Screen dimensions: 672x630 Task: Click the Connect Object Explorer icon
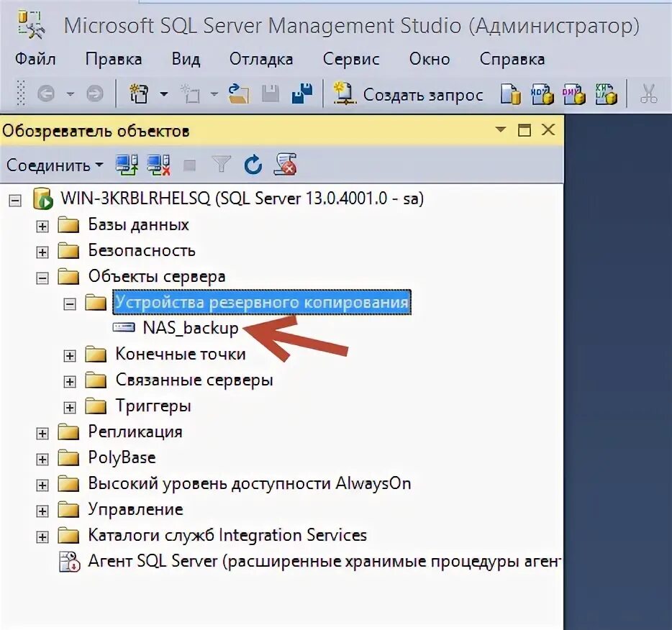coord(127,165)
